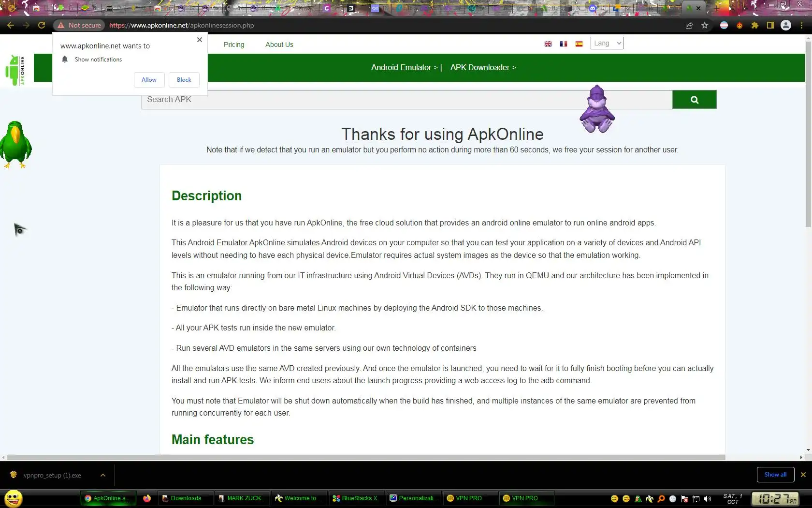Close the downloads shelf
The width and height of the screenshot is (812, 508).
point(803,475)
